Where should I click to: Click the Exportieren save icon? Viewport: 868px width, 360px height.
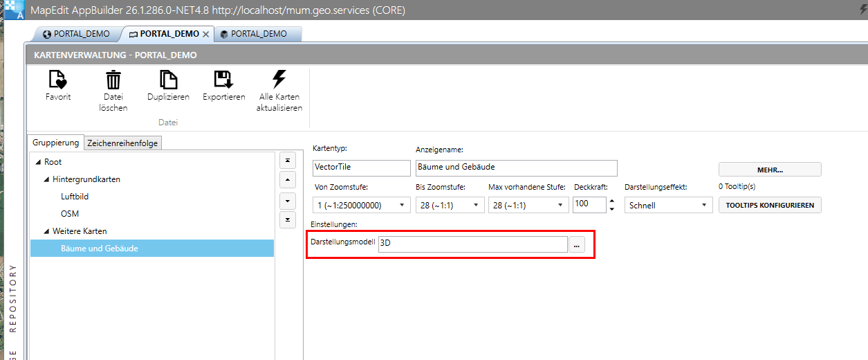pos(223,80)
